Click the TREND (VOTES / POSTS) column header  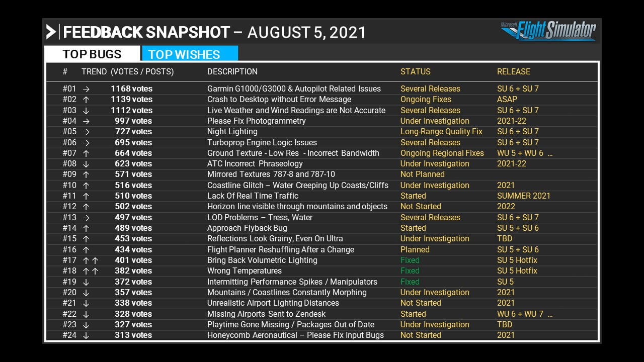128,72
